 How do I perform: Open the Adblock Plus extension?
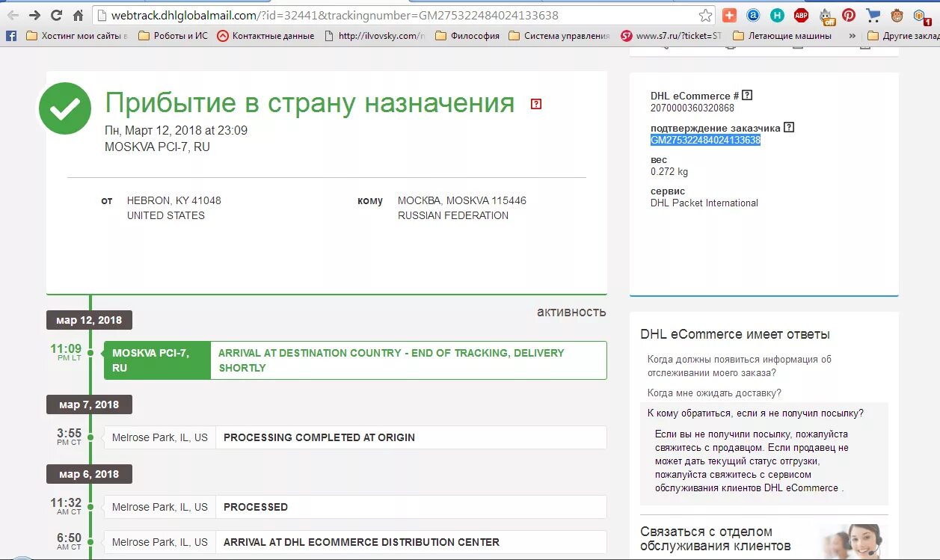(x=801, y=15)
